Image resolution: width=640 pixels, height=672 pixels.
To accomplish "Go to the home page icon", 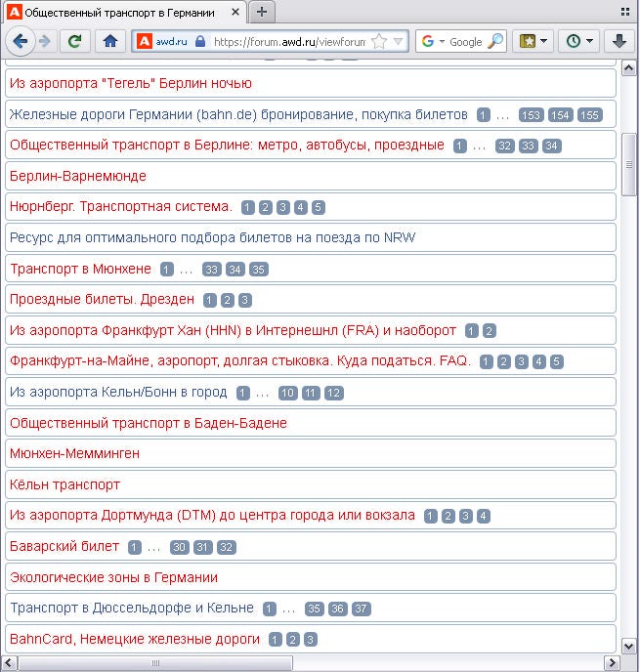I will click(x=110, y=41).
